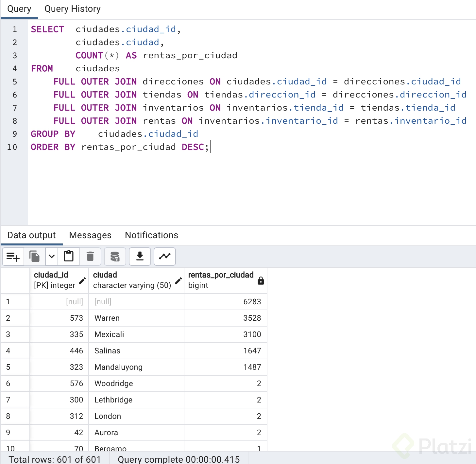476x464 pixels.
Task: Paste rows from clipboard
Action: click(x=69, y=257)
